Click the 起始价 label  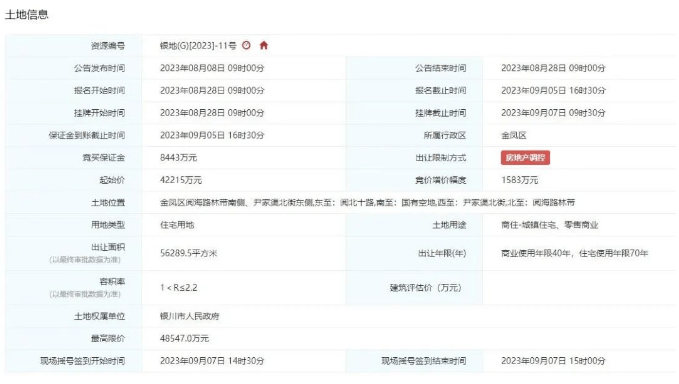(112, 180)
